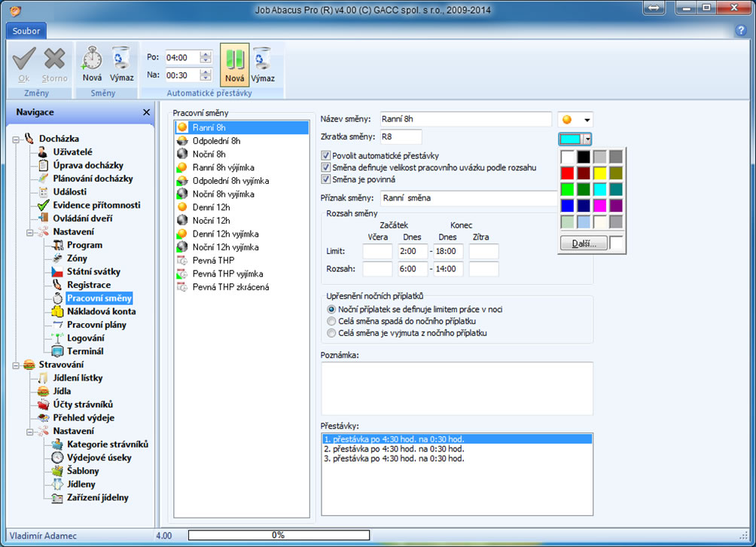Image resolution: width=756 pixels, height=547 pixels.
Task: Create new shift with stopwatch Nová icon
Action: coord(92,58)
